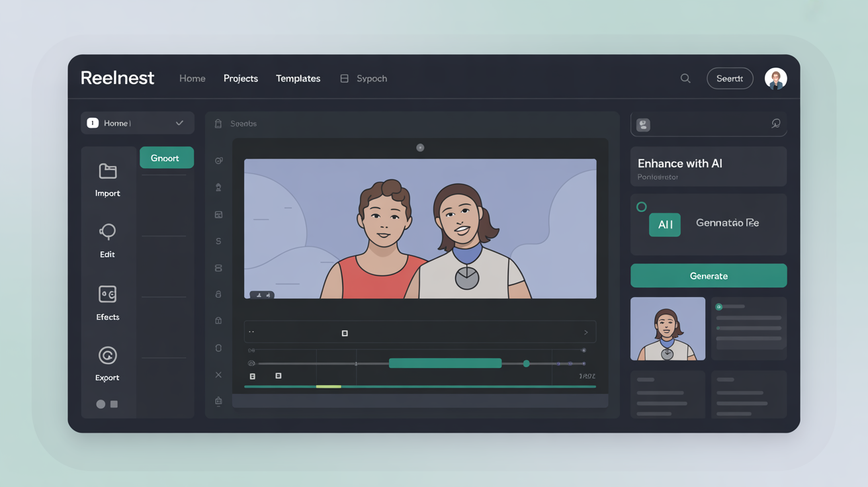Viewport: 868px width, 487px height.
Task: Expand the Home dropdown in the sidebar
Action: (138, 123)
